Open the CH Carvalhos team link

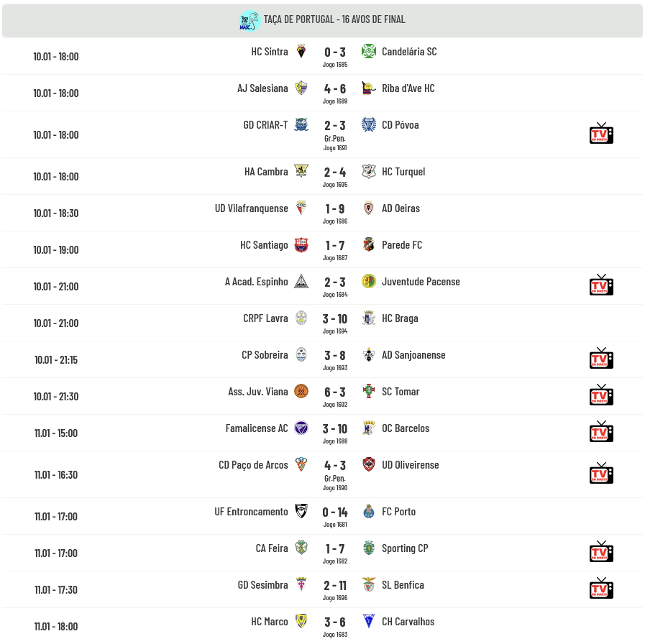pyautogui.click(x=408, y=622)
